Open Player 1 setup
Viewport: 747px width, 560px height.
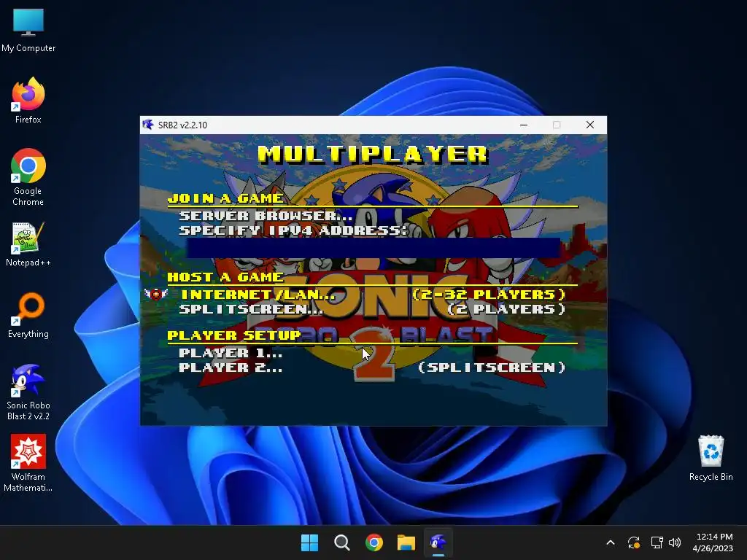(230, 353)
